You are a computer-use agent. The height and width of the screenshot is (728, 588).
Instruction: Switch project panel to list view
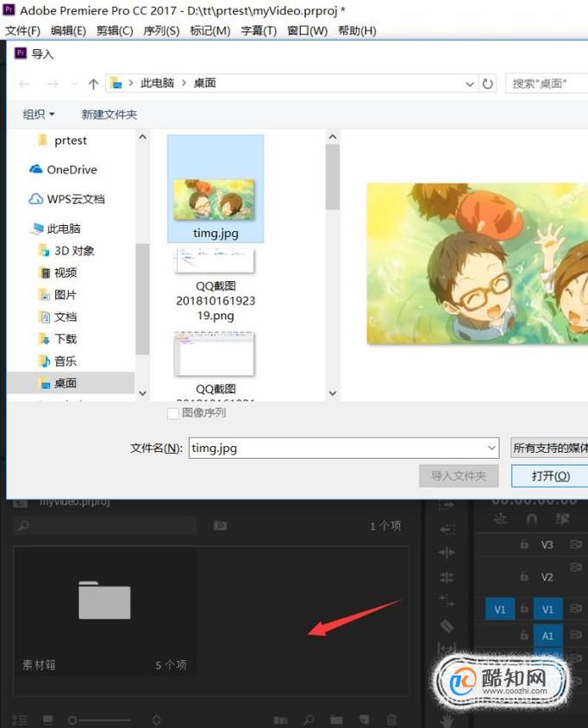(20, 720)
